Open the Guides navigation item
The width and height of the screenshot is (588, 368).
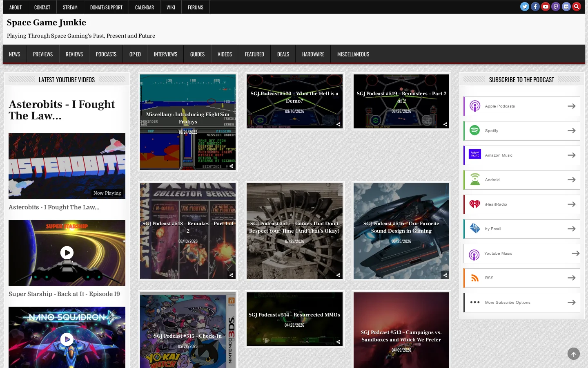coord(197,54)
